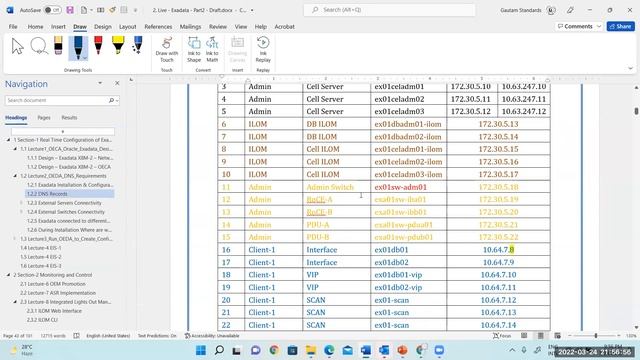Screen dimensions: 640x360
Task: Switch Navigation pane to Results tab
Action: pyautogui.click(x=69, y=118)
